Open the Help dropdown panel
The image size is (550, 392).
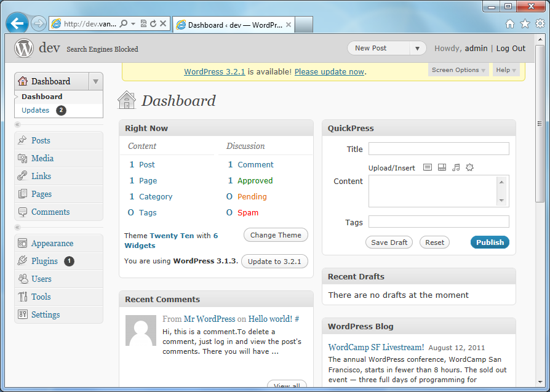(x=506, y=70)
